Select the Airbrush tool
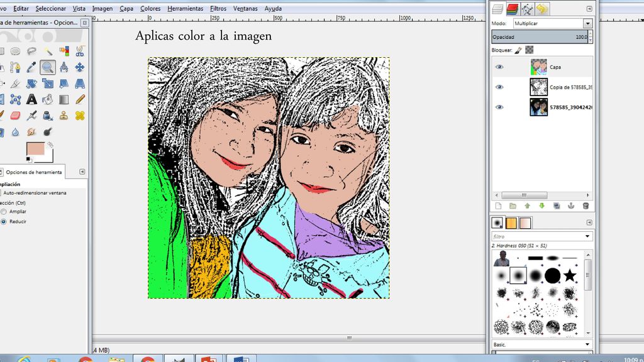Screen dimensions: 644x362 pyautogui.click(x=31, y=116)
